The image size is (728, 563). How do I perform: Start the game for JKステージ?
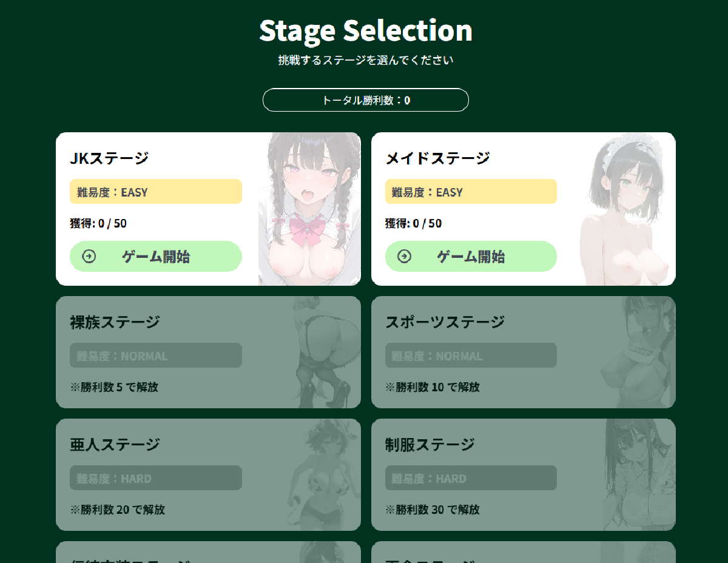[156, 257]
